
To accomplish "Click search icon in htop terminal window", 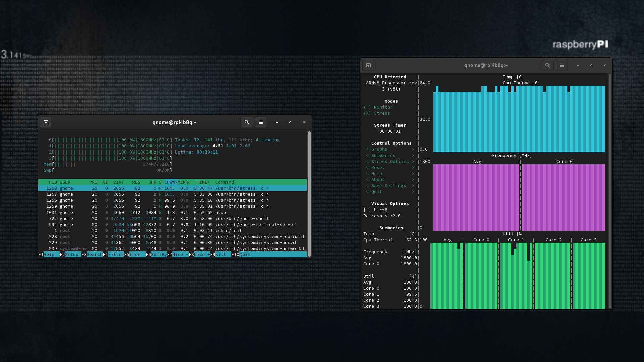I will [x=247, y=122].
